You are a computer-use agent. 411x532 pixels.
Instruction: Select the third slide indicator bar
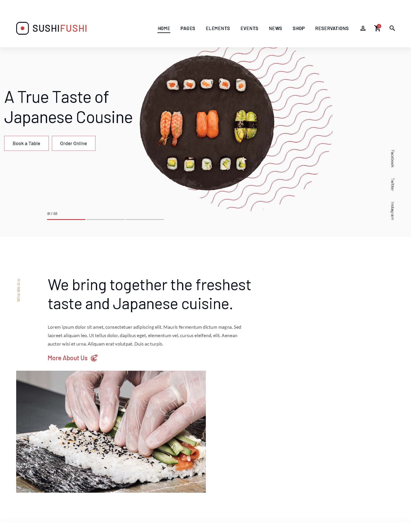[x=145, y=220]
